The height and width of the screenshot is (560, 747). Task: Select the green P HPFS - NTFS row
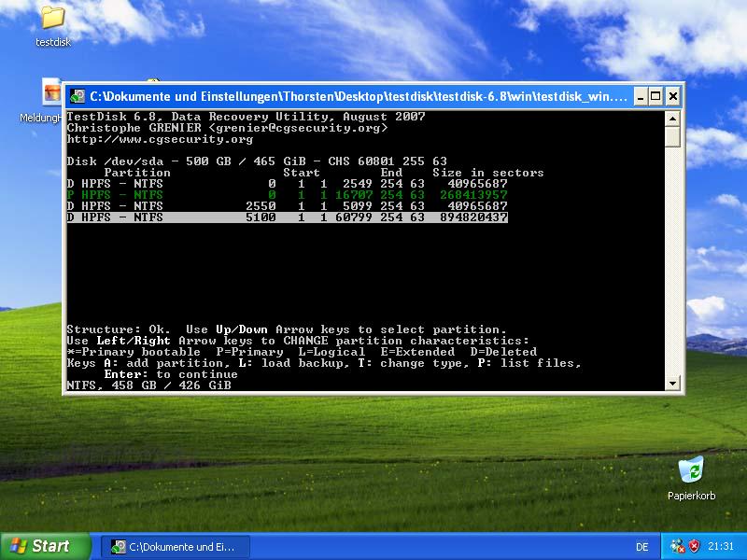[x=288, y=195]
